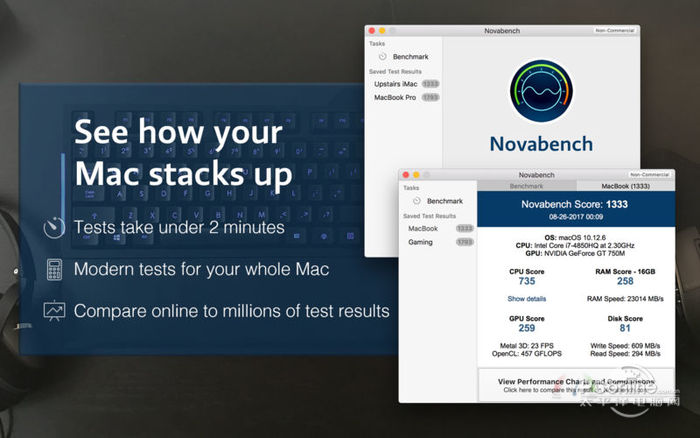Click the Novabench Score: 1333 header
The image size is (700, 438).
pyautogui.click(x=575, y=204)
